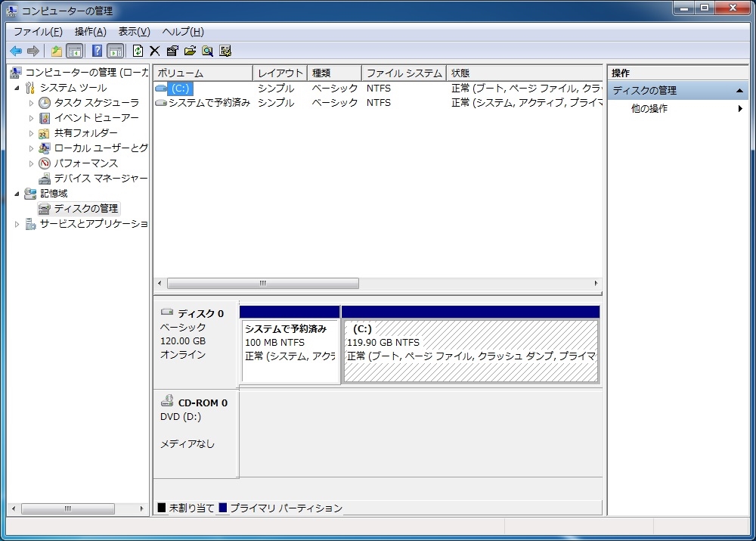Click the Up one level folder icon
The height and width of the screenshot is (541, 756).
[57, 51]
